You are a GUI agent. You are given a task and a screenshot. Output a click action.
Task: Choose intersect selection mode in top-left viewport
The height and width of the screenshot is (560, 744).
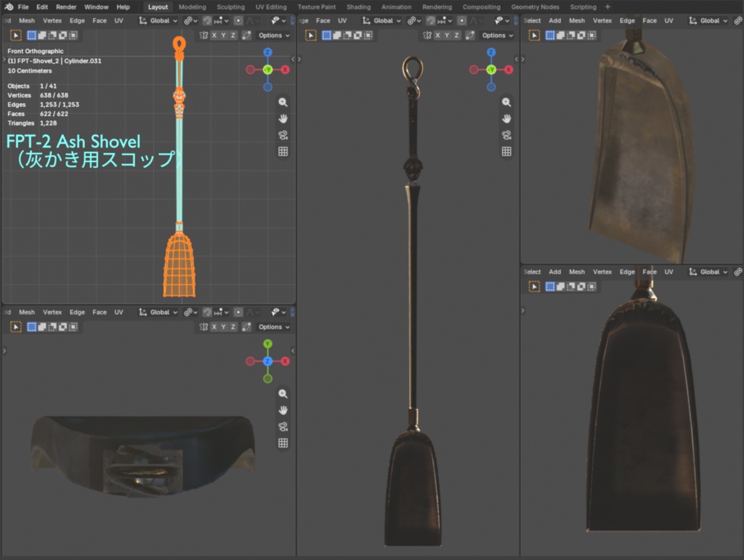click(x=73, y=36)
